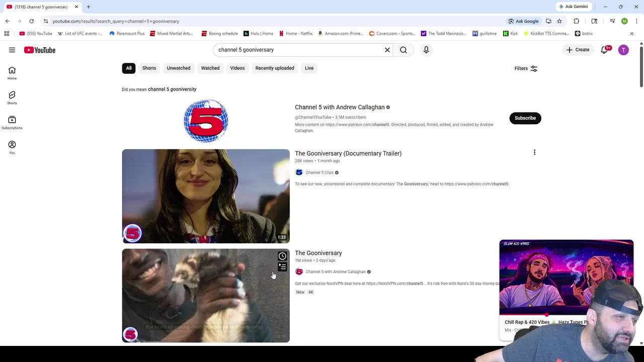Screen dimensions: 644x362
Task: Subscribe to Channel 5 with Andrew Callaghan
Action: [x=525, y=118]
